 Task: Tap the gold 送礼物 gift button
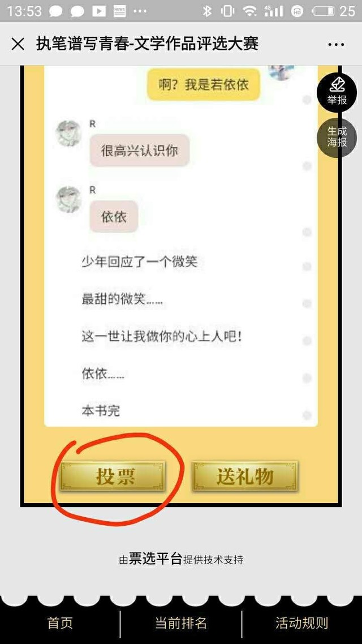click(x=245, y=476)
